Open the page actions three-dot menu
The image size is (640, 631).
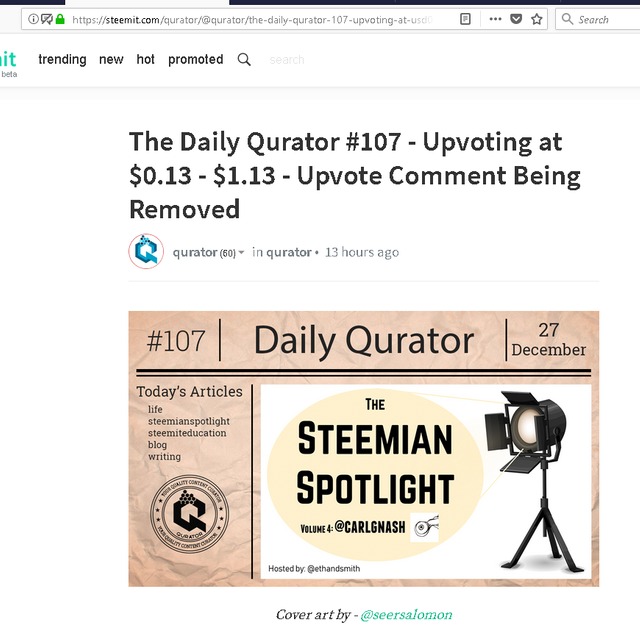pos(495,19)
